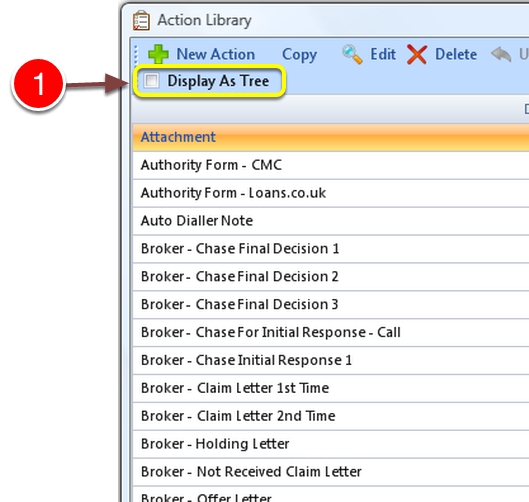Select Broker - Claim Letter 2nd Time

[331, 416]
